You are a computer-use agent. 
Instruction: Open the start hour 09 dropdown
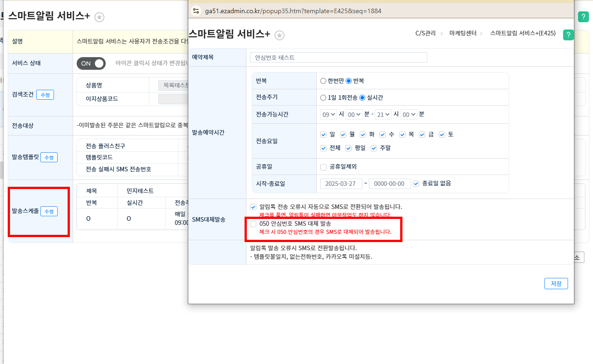click(x=329, y=115)
